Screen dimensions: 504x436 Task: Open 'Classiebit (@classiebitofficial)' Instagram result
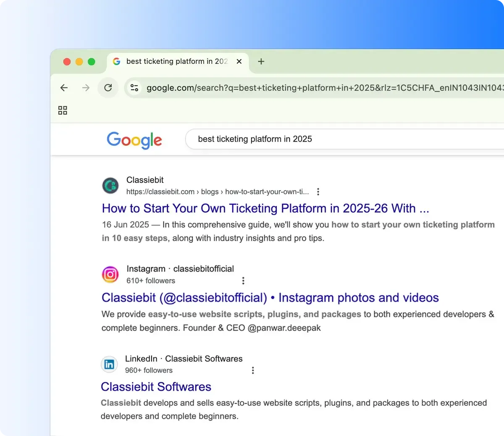click(270, 298)
